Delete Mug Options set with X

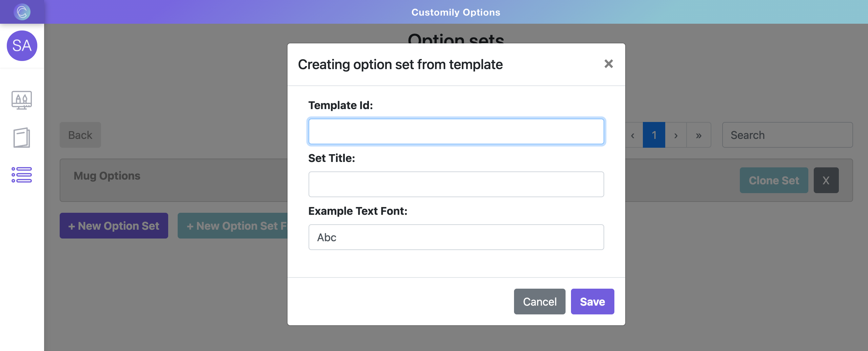(x=826, y=180)
